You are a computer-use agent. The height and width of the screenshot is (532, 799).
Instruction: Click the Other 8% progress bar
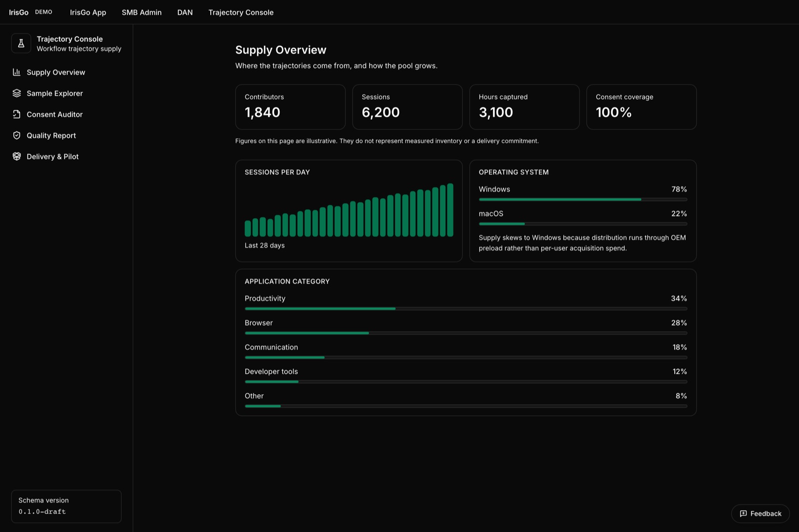pyautogui.click(x=466, y=406)
